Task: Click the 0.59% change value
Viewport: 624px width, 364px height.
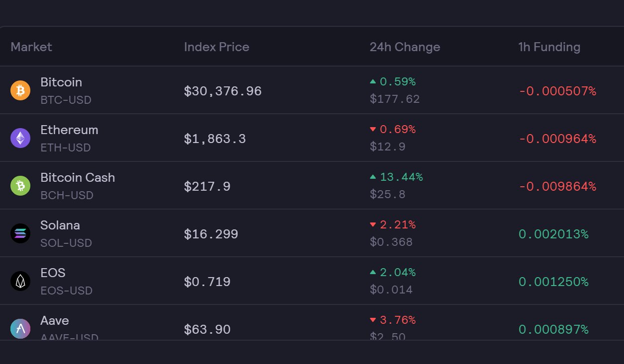Action: 398,81
